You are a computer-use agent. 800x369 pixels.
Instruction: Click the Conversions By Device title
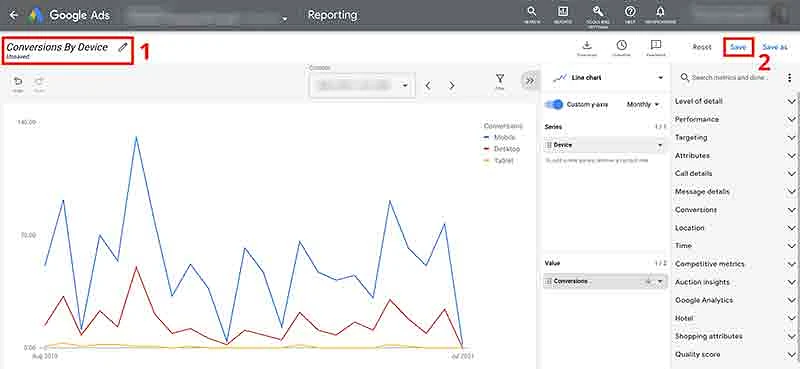pos(57,47)
